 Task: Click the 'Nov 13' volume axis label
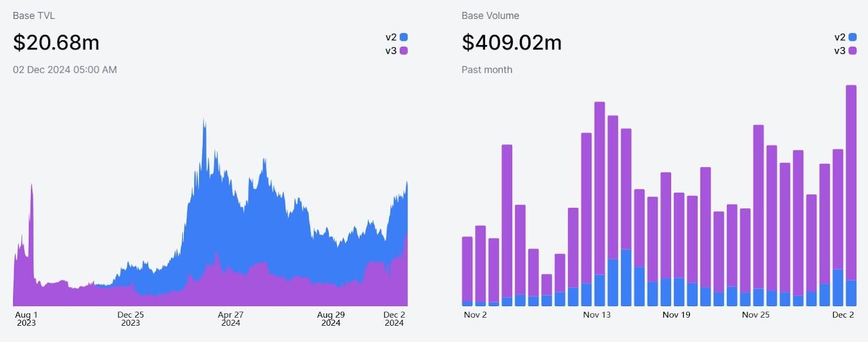tap(597, 315)
